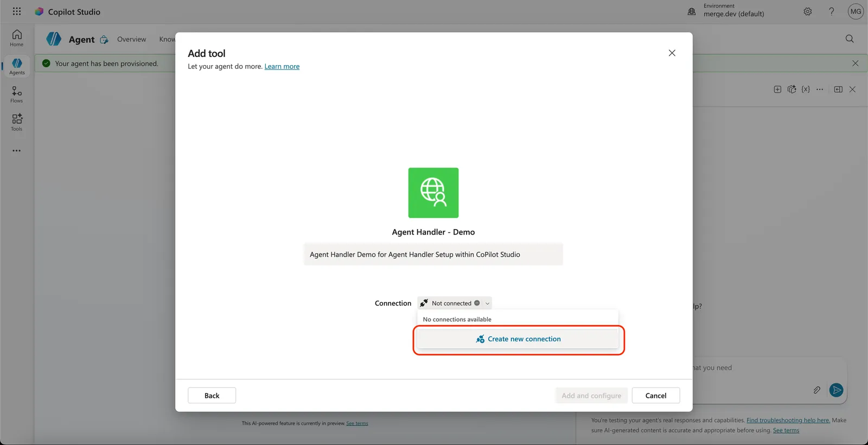Click the send message arrow button
The height and width of the screenshot is (445, 868).
point(837,390)
